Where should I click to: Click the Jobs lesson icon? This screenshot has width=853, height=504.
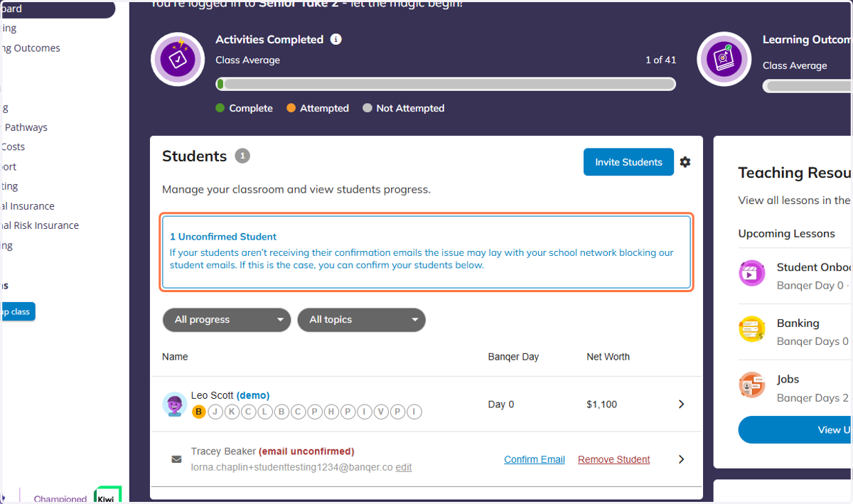[751, 385]
